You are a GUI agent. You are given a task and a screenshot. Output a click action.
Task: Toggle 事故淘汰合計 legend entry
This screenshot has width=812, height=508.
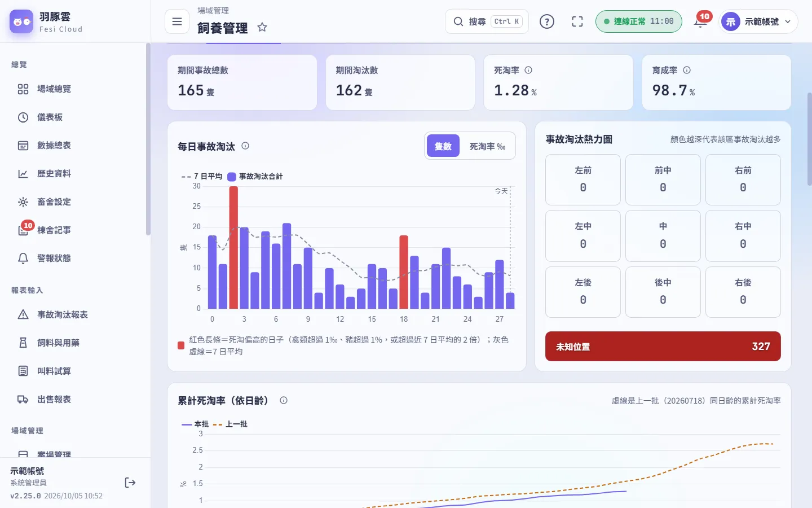pyautogui.click(x=255, y=176)
